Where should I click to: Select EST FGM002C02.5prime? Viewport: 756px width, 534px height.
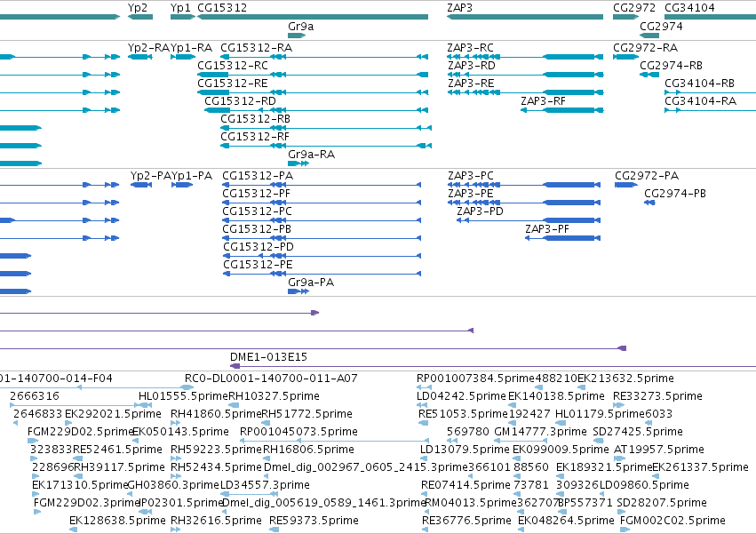coord(672,521)
